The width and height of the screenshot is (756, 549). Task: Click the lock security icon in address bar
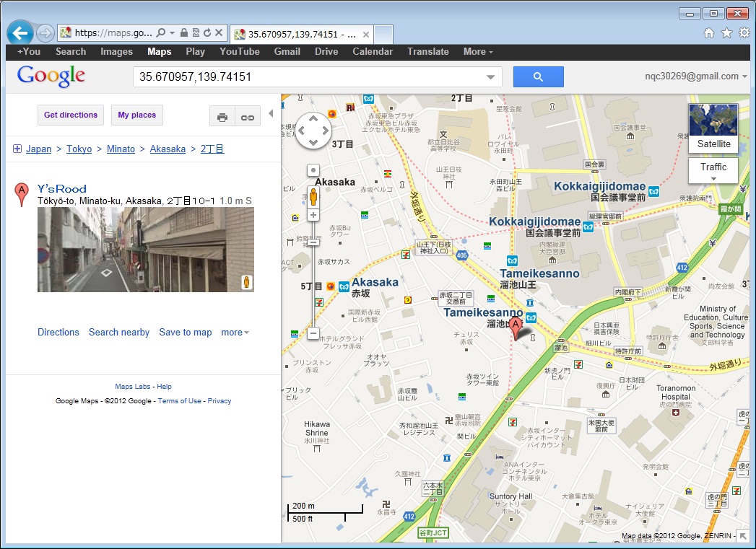pos(183,32)
